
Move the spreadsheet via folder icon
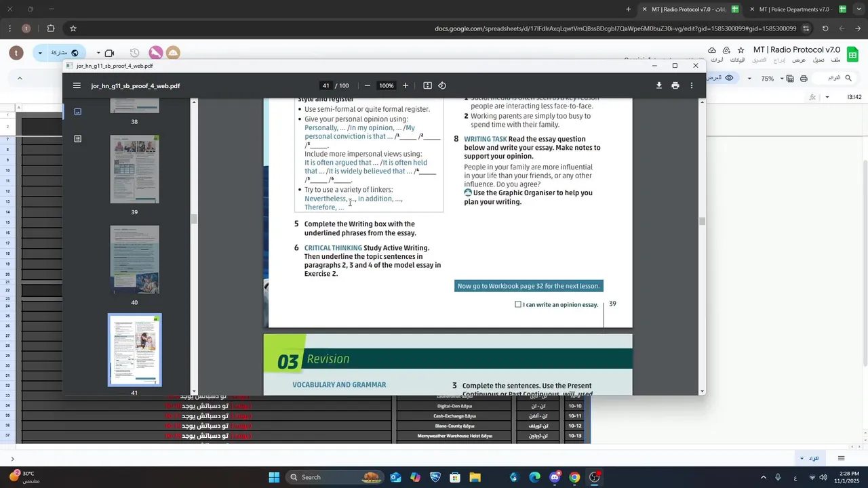pyautogui.click(x=726, y=50)
